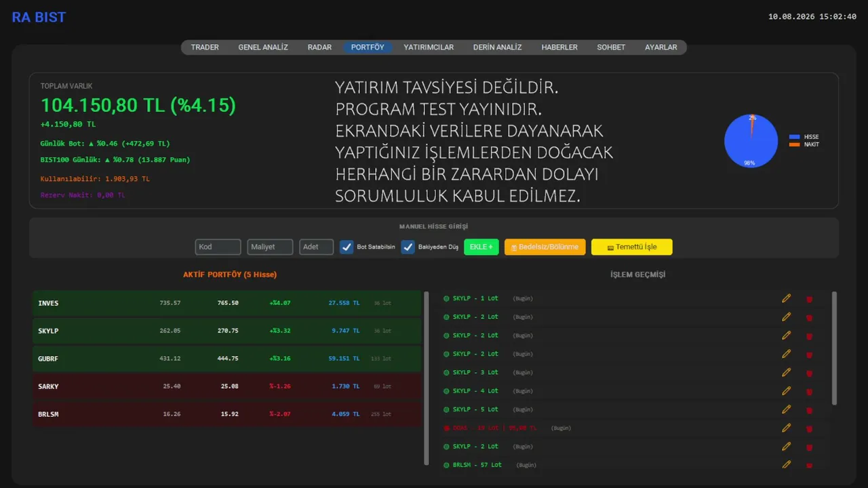The image size is (868, 488).
Task: Select the SKYLP portfolio row
Action: [x=227, y=331]
